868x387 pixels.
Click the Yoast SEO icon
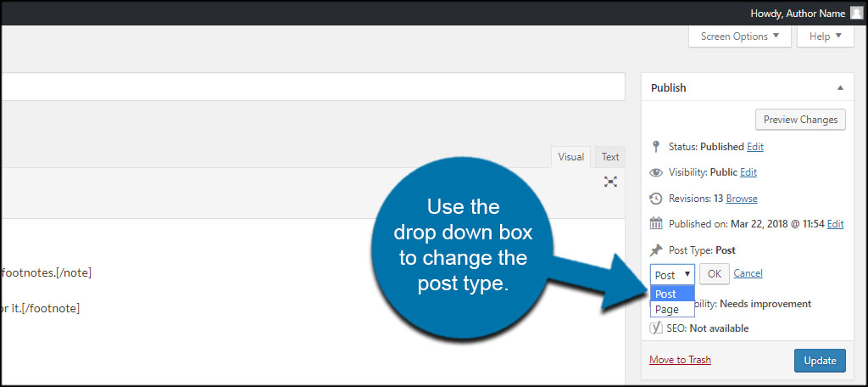[x=656, y=328]
